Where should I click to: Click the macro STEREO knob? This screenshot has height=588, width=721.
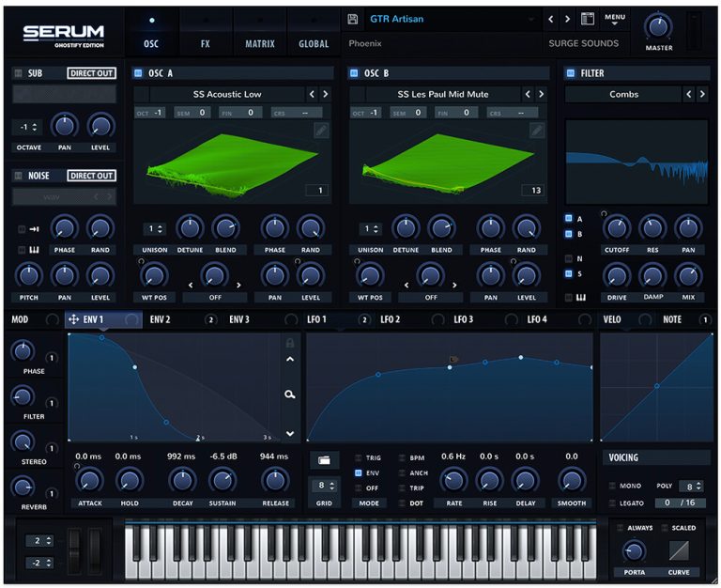[x=23, y=441]
